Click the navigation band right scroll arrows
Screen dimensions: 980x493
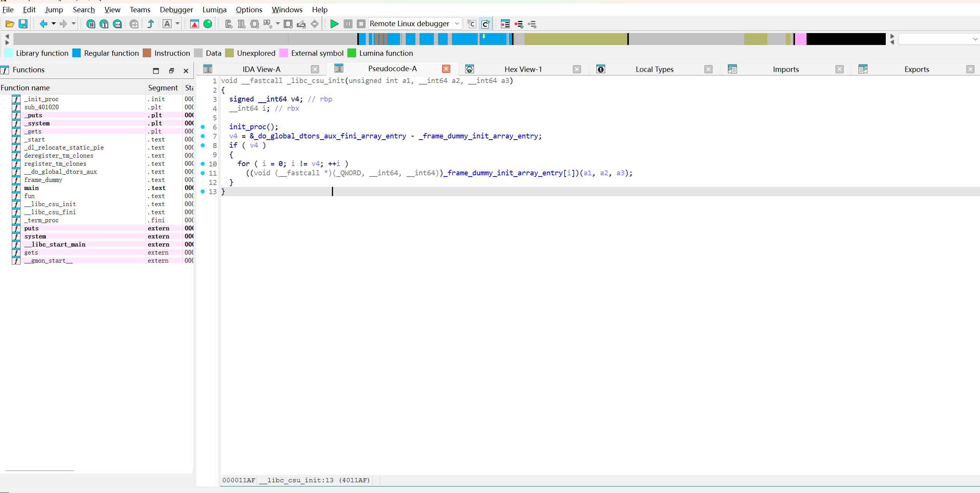pos(892,39)
